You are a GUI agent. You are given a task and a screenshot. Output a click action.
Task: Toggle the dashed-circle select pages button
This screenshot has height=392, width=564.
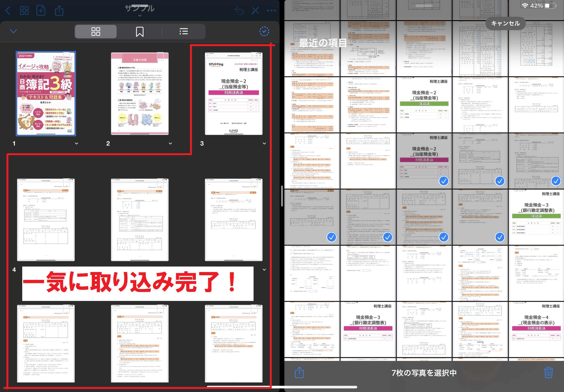coord(264,32)
